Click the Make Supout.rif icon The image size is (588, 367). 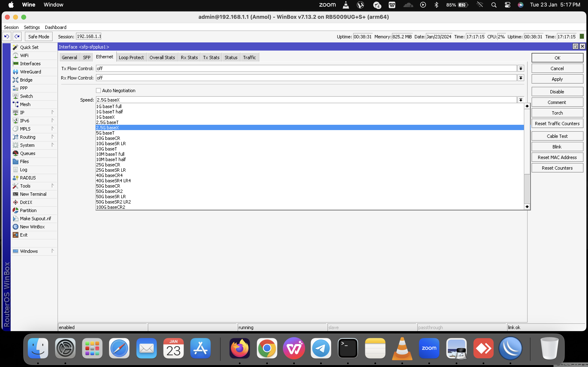pos(16,218)
